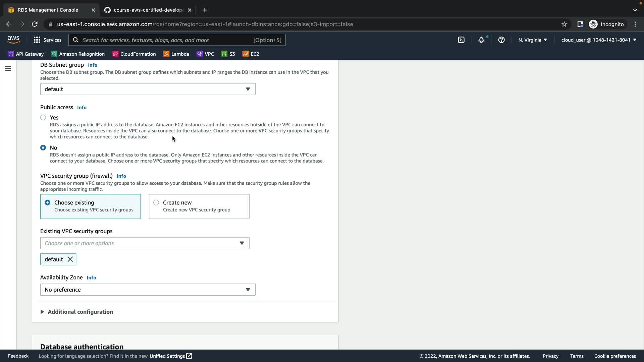Open AWS CloudShell icon in header
Viewport: 644px width, 362px height.
[x=461, y=40]
